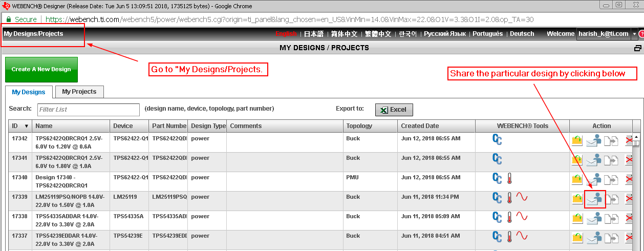Click the browser address bar URL
The height and width of the screenshot is (251, 644).
coord(289,19)
